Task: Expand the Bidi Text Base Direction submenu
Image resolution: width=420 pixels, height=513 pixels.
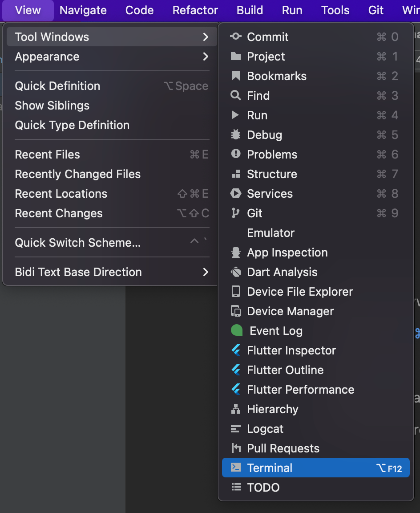Action: click(205, 272)
